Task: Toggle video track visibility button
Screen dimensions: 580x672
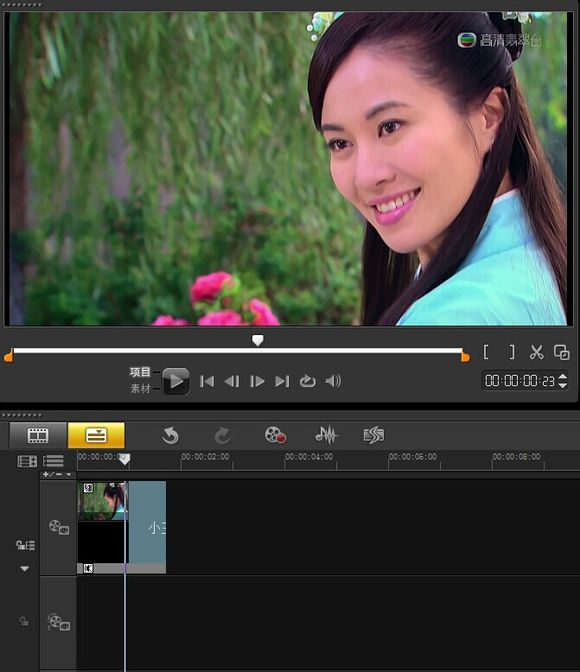Action: 59,527
